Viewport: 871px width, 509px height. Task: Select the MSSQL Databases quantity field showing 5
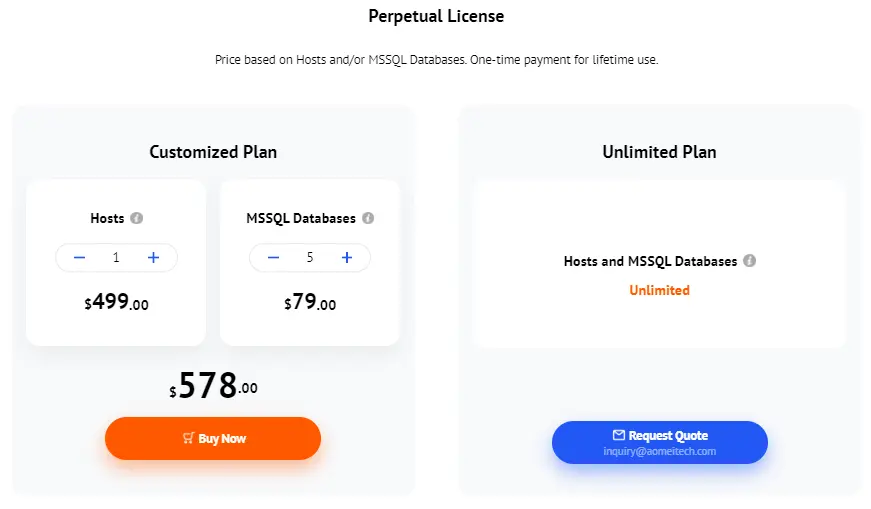tap(310, 257)
